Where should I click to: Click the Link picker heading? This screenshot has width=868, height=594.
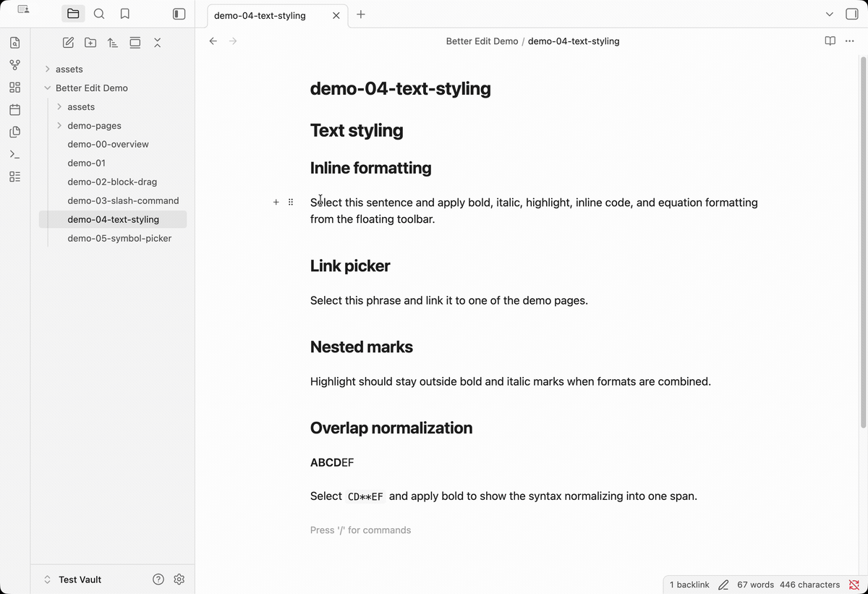[350, 266]
